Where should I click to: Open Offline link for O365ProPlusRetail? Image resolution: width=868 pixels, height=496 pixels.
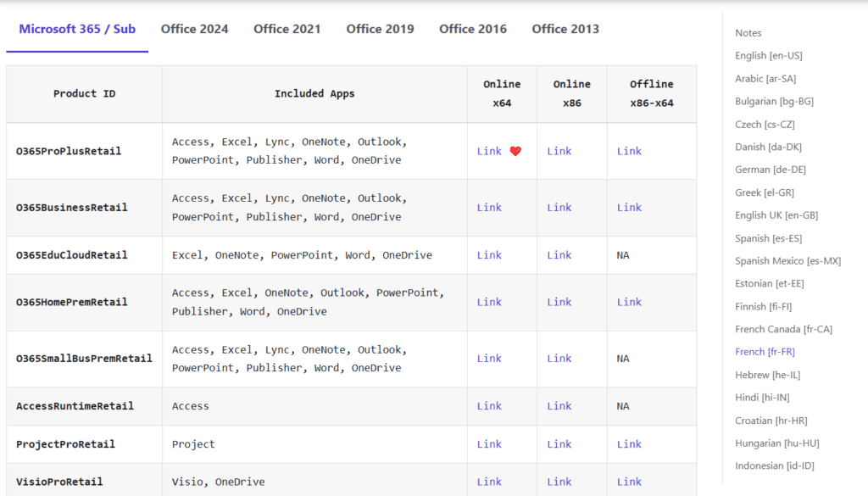629,151
